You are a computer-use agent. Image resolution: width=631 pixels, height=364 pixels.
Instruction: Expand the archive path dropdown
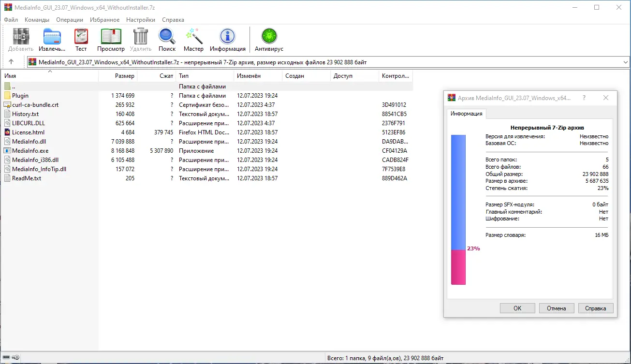pyautogui.click(x=626, y=62)
